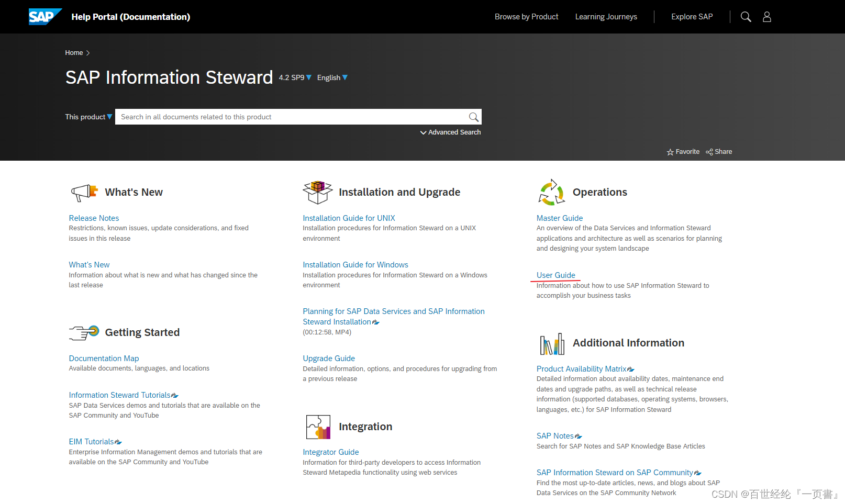Open the user profile icon in the header
This screenshot has width=845, height=504.
(x=767, y=17)
